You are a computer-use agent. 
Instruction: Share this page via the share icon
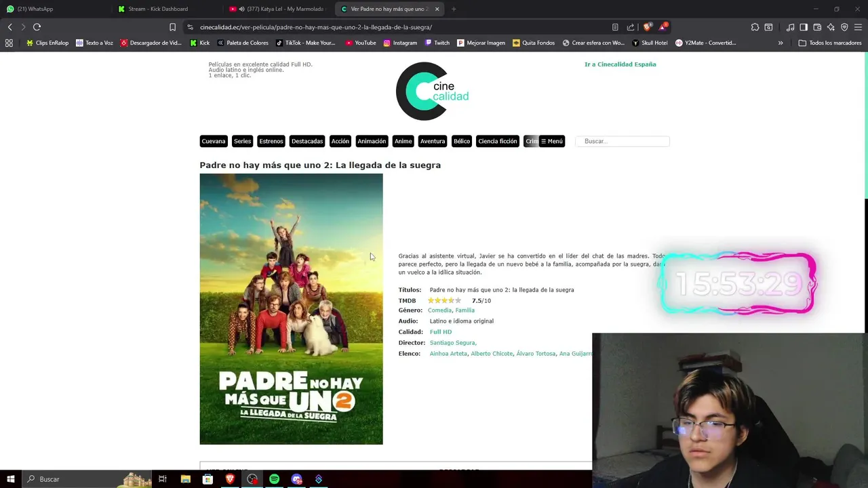631,27
